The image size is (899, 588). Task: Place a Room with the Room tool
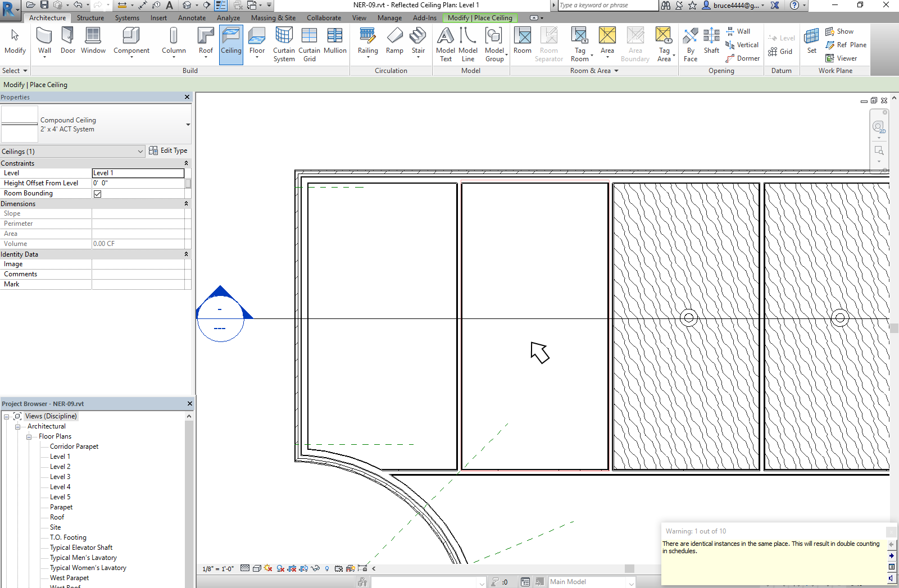tap(523, 42)
